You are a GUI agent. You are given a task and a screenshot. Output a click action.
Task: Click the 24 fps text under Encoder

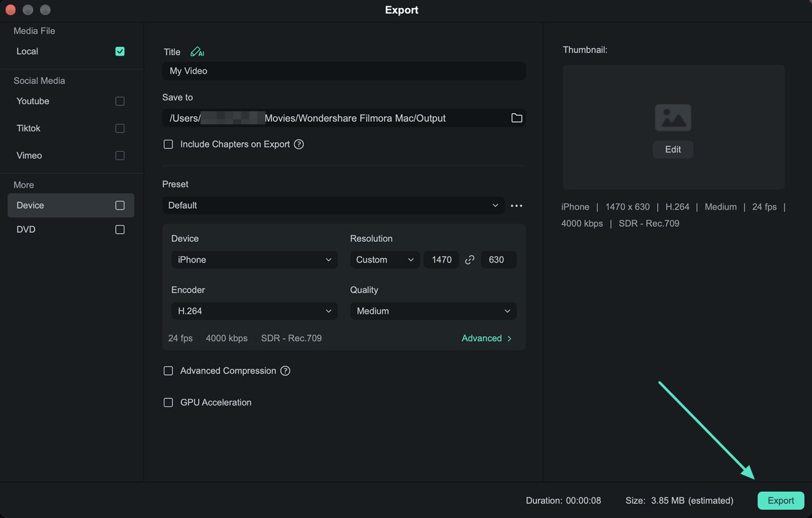181,338
